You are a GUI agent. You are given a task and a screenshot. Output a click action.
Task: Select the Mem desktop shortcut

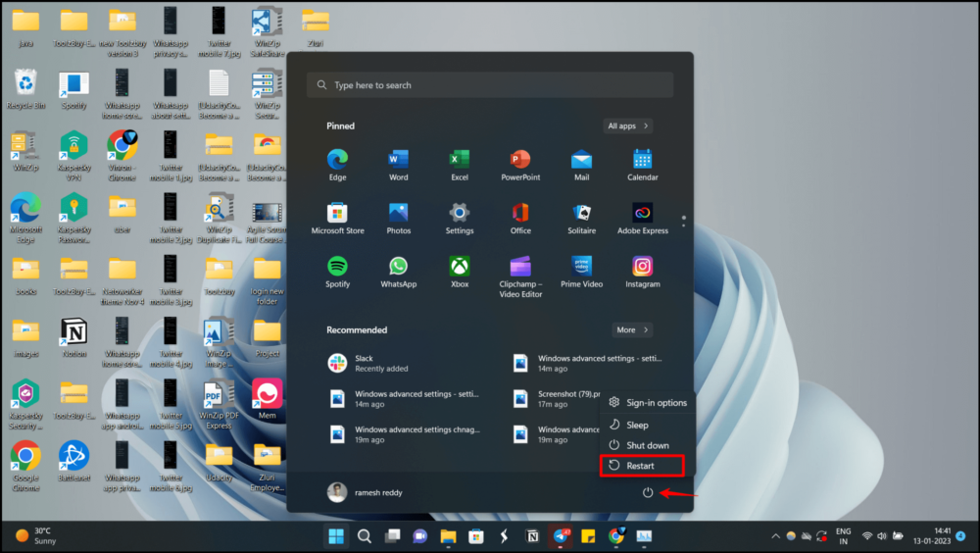(267, 399)
